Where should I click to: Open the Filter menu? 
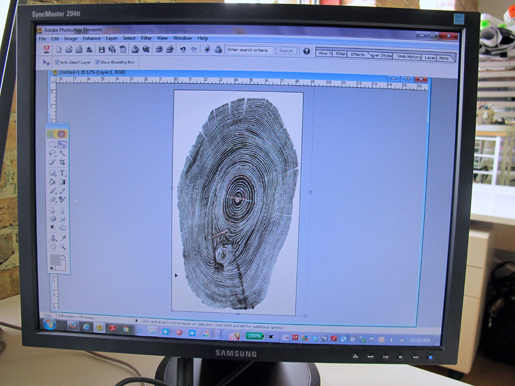[x=146, y=38]
